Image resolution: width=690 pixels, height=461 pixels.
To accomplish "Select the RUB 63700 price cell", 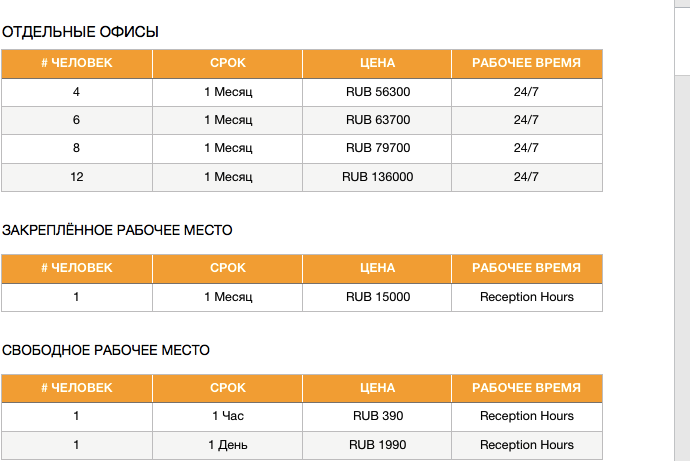I will [x=377, y=120].
